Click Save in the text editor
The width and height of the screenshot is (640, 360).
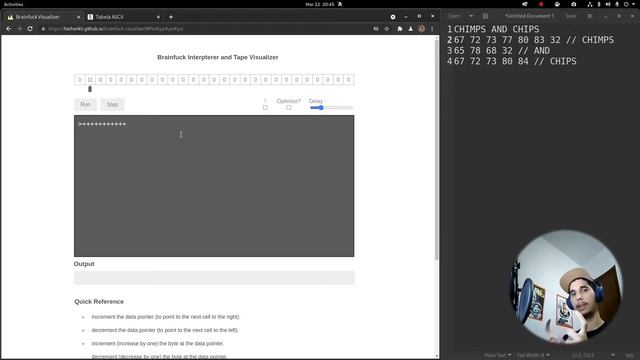[570, 16]
